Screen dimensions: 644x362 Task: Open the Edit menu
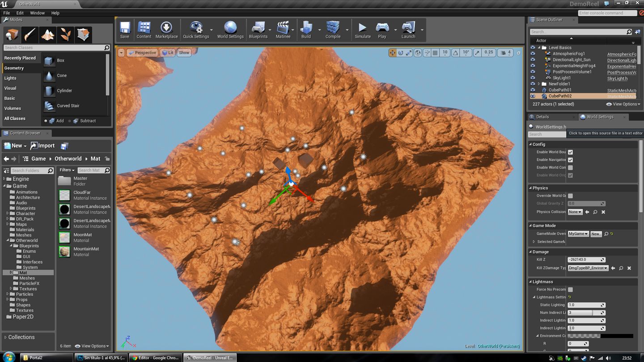click(x=20, y=13)
